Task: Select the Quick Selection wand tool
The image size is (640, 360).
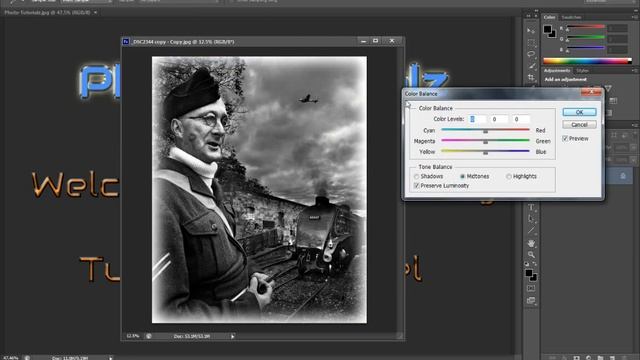Action: [531, 65]
